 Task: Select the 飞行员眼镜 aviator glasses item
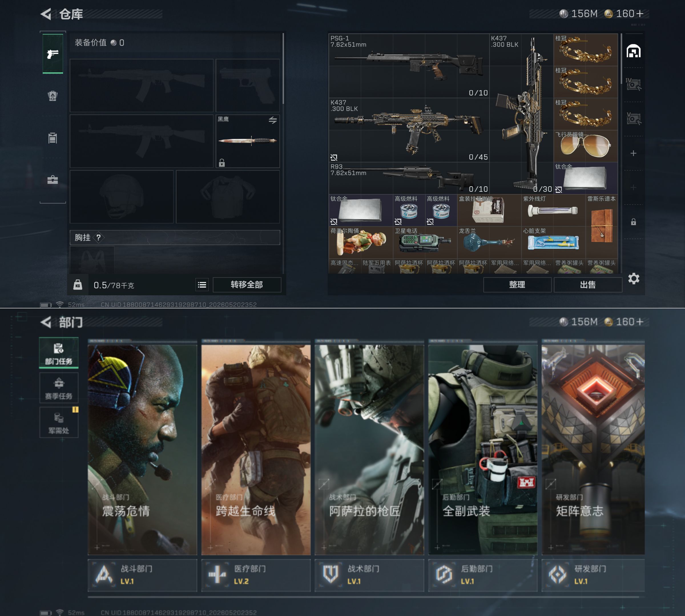(x=585, y=146)
